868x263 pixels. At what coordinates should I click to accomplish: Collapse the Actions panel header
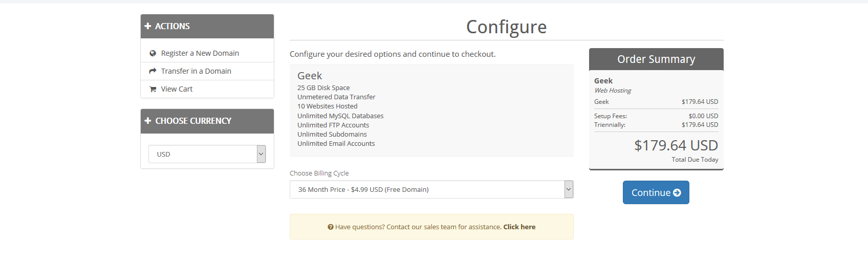207,26
